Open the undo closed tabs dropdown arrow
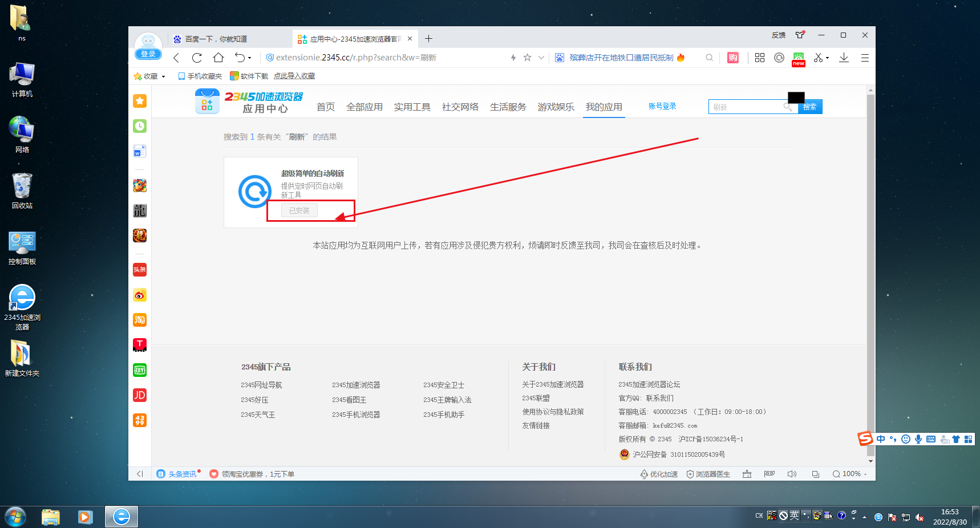This screenshot has height=528, width=980. (250, 58)
